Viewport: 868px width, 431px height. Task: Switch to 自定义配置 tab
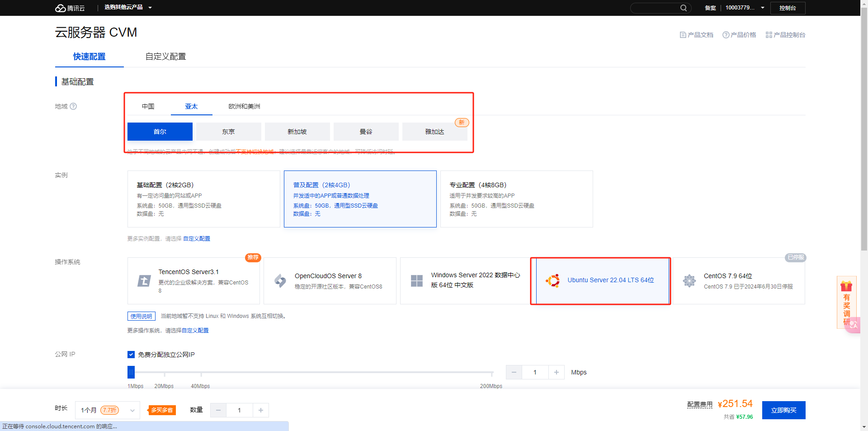pyautogui.click(x=165, y=57)
